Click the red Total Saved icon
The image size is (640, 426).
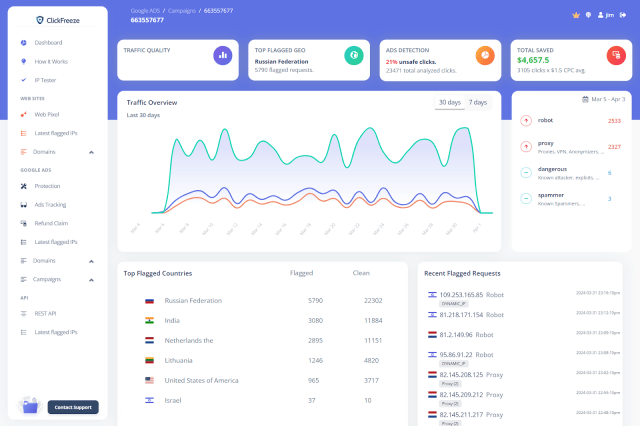615,55
